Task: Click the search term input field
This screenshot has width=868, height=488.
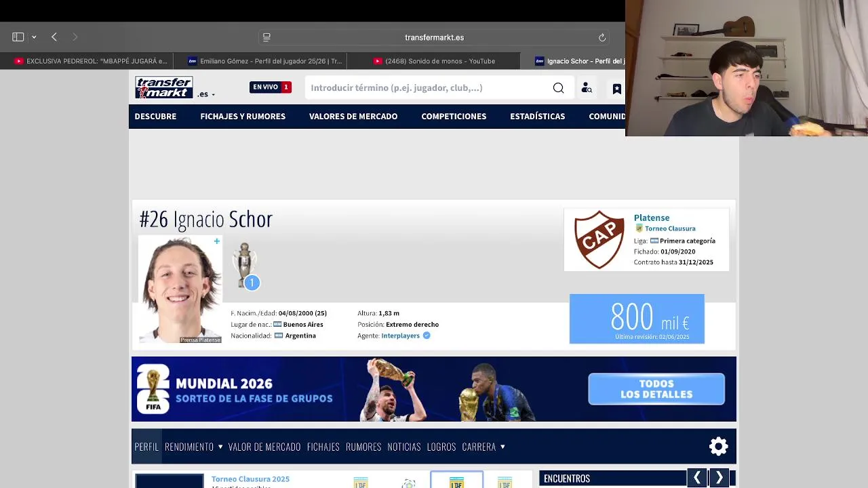Action: [x=427, y=87]
